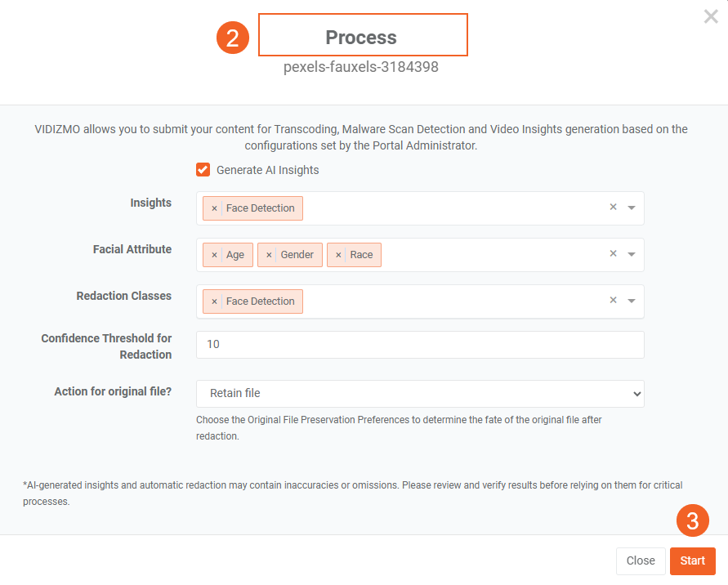Expand the Insights dropdown arrow

632,208
